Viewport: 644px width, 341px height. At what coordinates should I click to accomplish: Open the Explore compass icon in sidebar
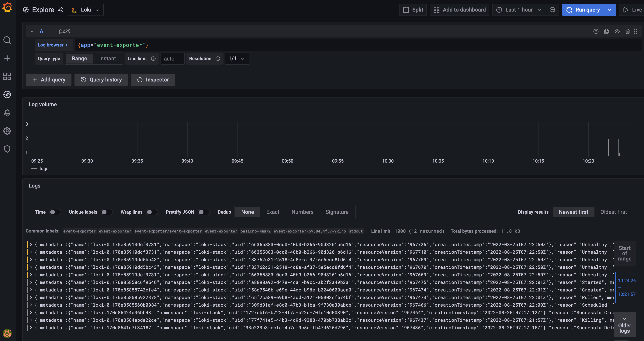tap(7, 95)
